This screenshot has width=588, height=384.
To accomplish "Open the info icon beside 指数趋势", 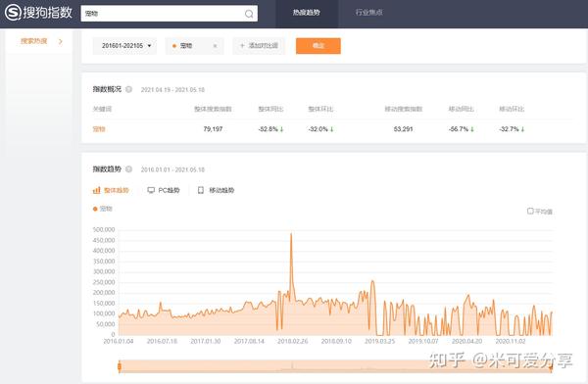I will tap(128, 169).
